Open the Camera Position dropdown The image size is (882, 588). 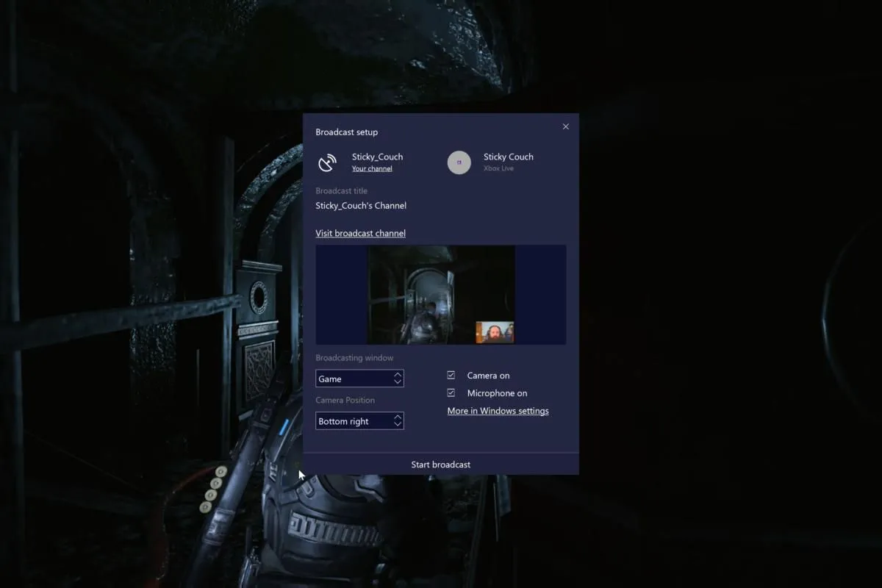360,421
